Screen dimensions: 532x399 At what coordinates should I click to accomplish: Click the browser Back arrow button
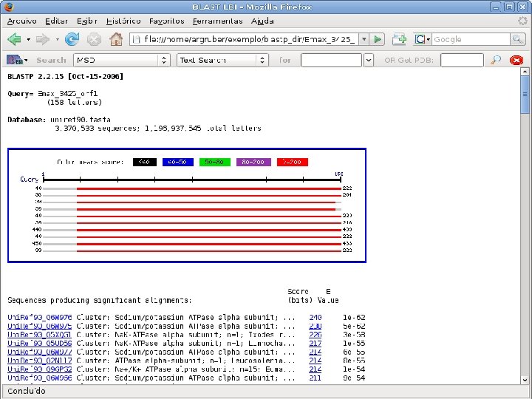coord(14,39)
